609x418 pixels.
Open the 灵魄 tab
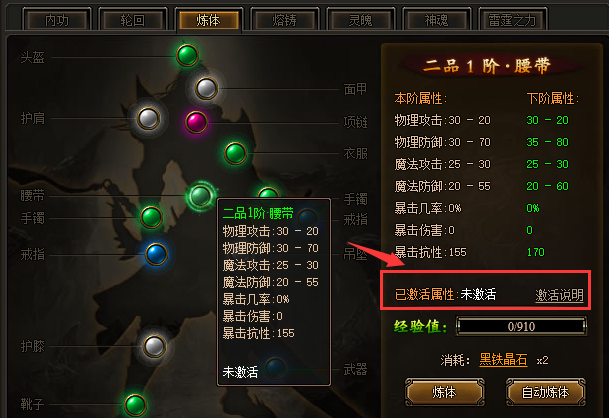pos(360,20)
